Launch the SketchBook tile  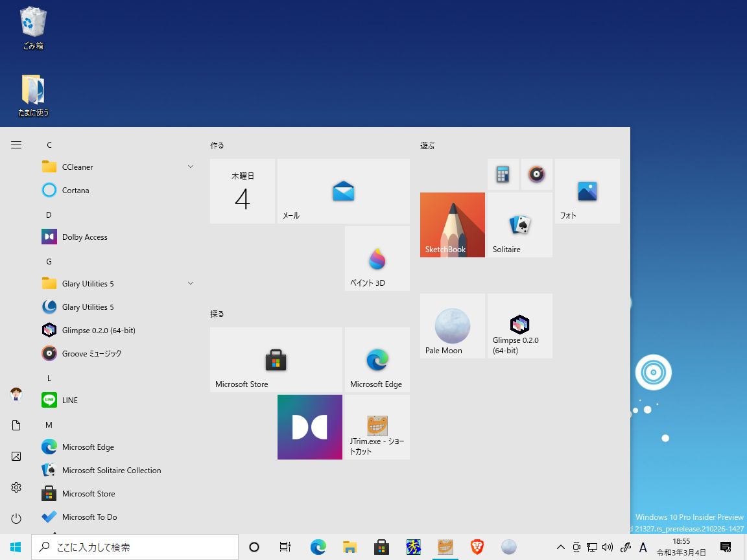(452, 225)
